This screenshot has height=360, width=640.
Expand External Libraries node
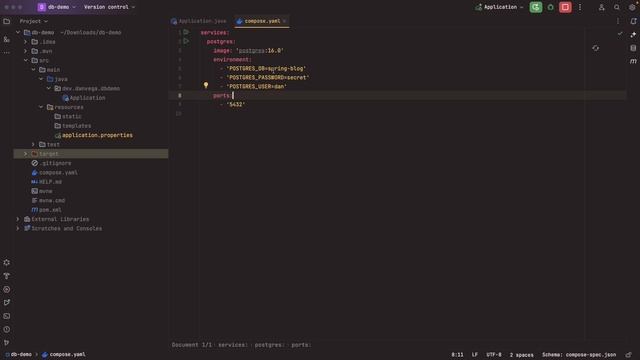click(18, 219)
